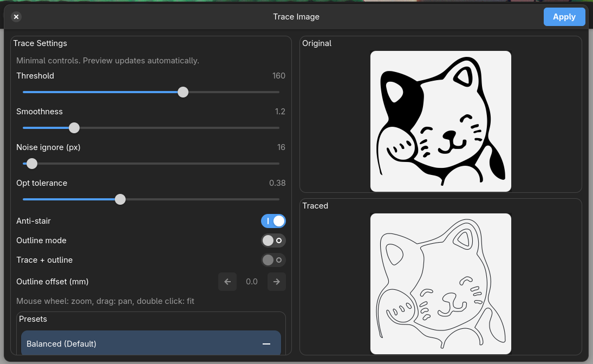Click the Opt tolerance value 0.38

(x=277, y=183)
